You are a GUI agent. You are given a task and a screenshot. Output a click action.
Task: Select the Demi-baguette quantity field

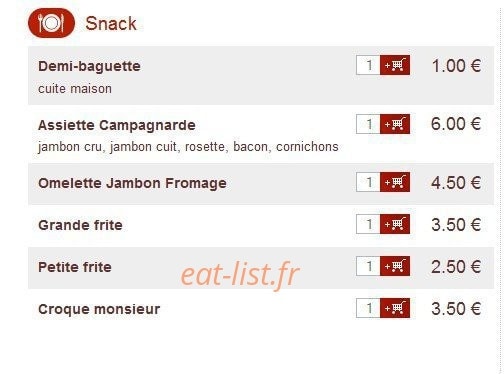click(368, 65)
